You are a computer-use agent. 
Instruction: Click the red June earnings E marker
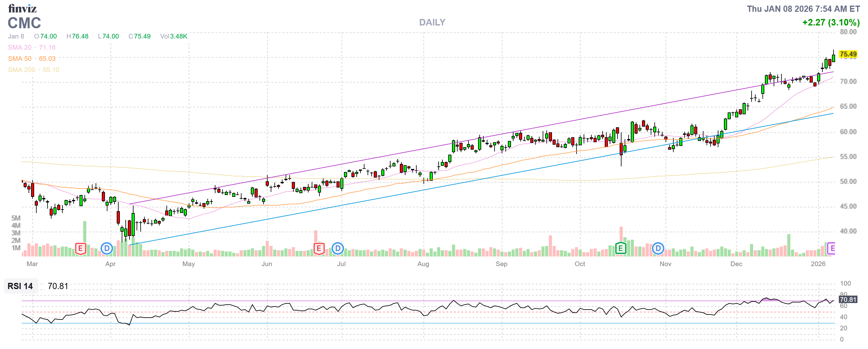(x=319, y=249)
